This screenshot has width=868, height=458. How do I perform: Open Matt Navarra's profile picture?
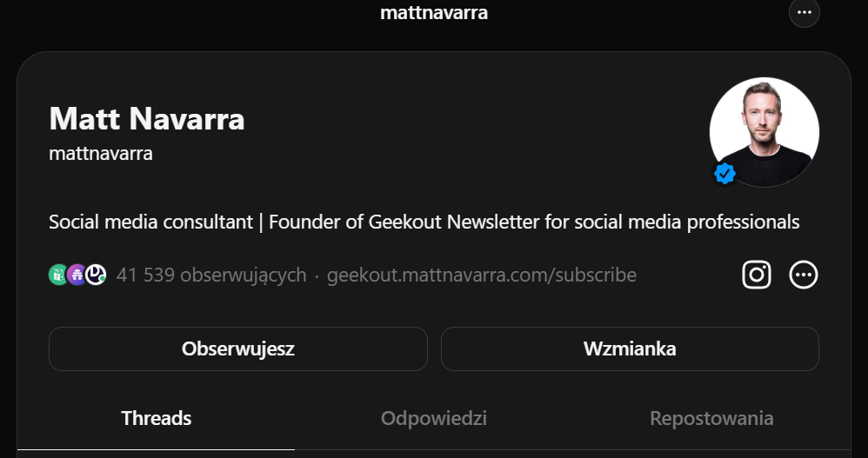tap(764, 131)
